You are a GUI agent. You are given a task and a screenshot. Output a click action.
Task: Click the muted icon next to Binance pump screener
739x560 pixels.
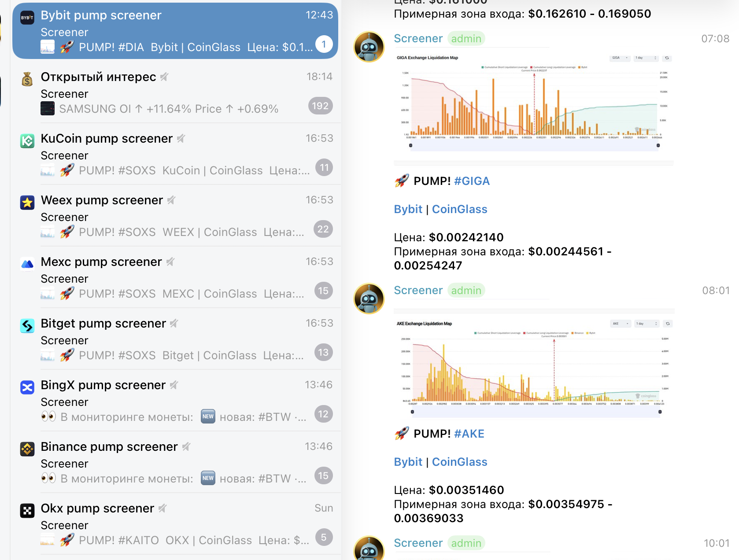(x=186, y=447)
